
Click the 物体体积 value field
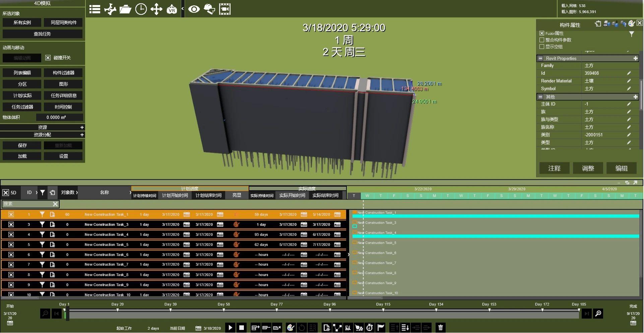point(60,117)
